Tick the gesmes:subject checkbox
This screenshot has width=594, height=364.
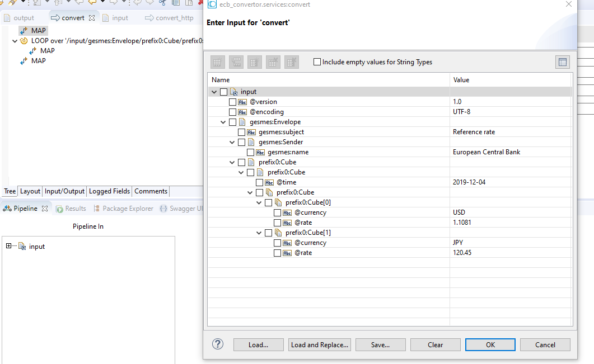tap(241, 132)
